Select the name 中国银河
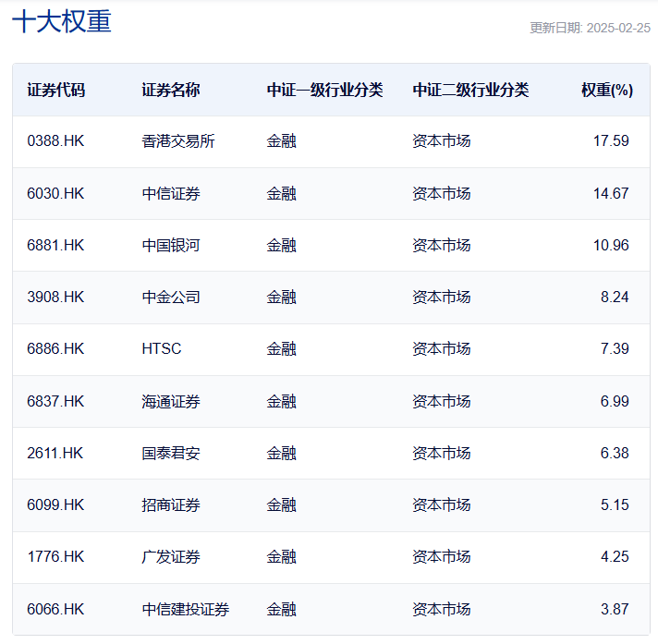Viewport: 658px width, 644px height. point(171,246)
